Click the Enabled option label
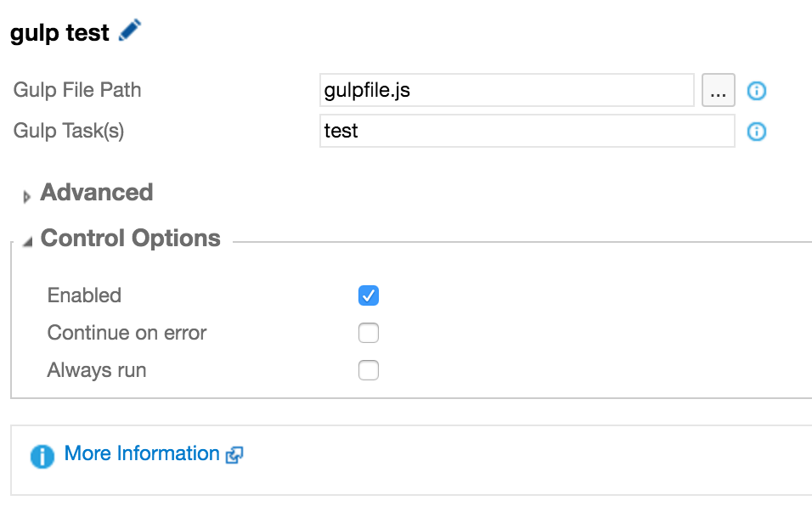Screen dimensions: 812x523 coord(84,295)
